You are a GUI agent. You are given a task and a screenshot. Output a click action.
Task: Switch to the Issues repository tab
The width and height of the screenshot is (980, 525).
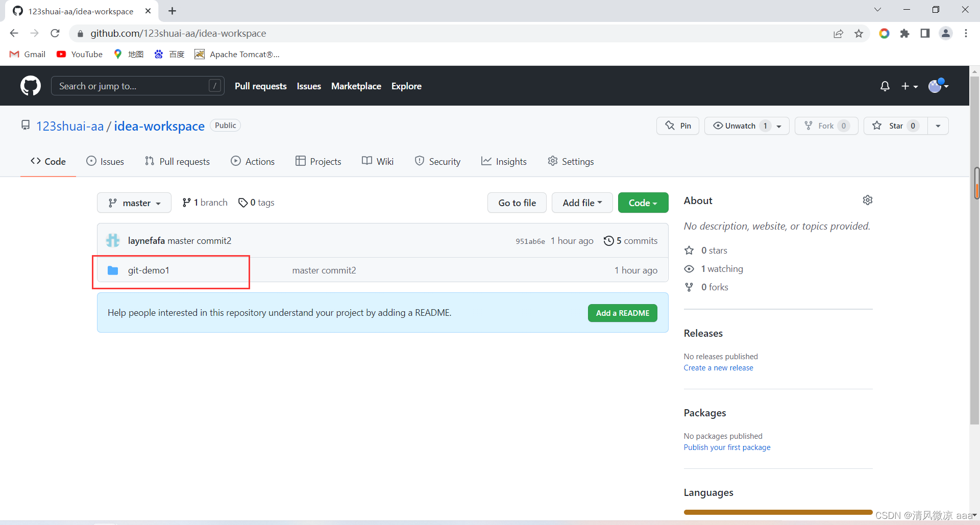pos(105,161)
